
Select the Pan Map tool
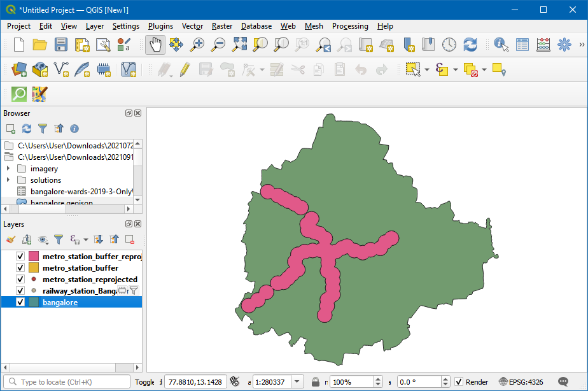tap(155, 45)
